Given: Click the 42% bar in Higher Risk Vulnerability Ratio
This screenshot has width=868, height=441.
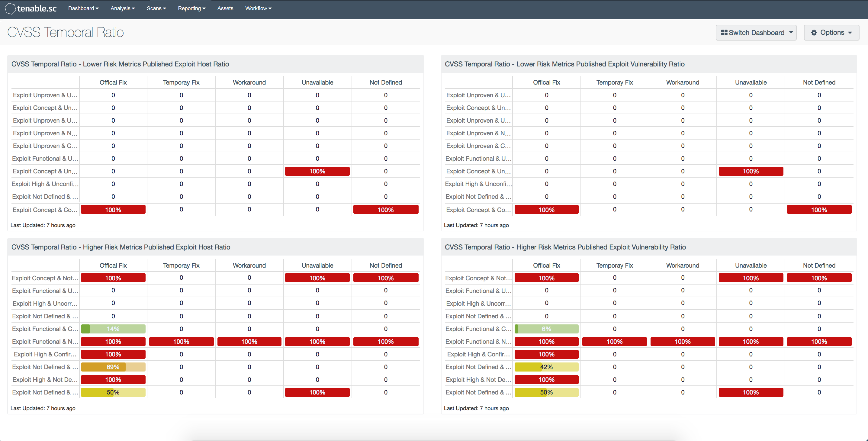Looking at the screenshot, I should tap(546, 367).
